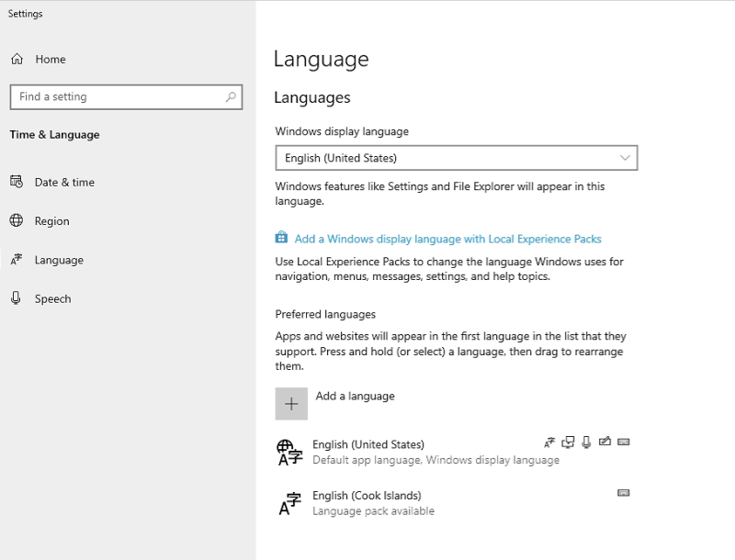Click the keyboard icon next to English (United States)
Screen dimensions: 735x560
point(623,442)
